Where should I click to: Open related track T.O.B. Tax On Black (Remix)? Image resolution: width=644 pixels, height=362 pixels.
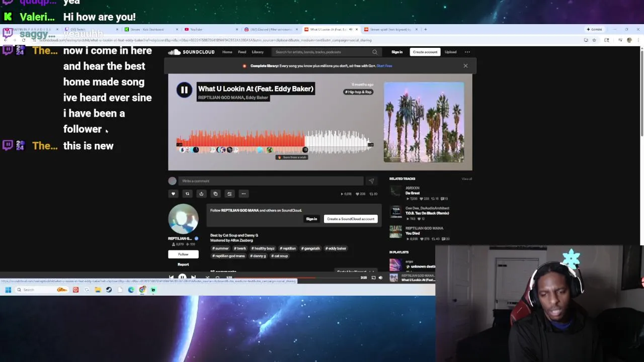pyautogui.click(x=427, y=213)
